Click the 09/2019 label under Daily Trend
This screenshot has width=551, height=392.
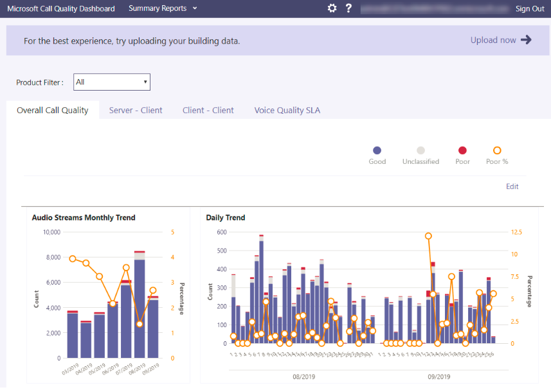[438, 377]
